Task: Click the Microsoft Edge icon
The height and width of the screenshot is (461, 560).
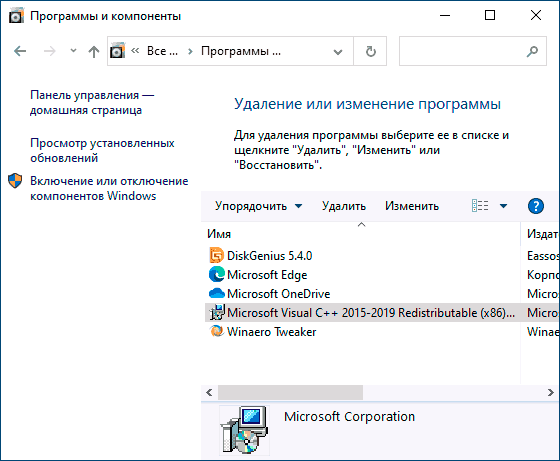Action: [216, 274]
